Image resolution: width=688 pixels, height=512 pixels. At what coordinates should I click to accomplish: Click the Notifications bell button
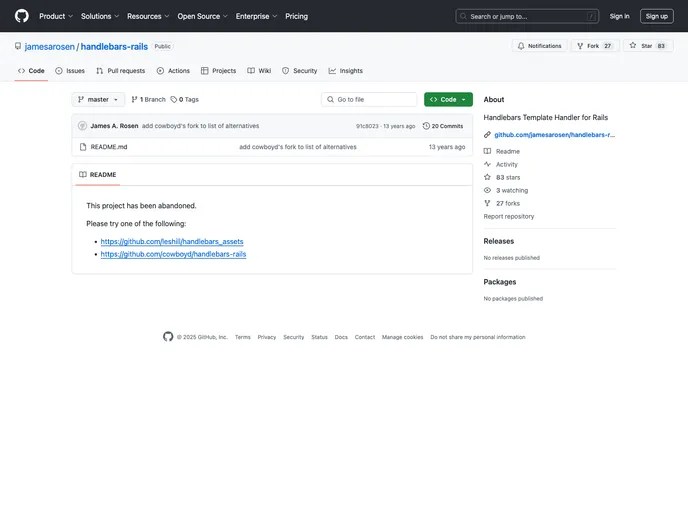coord(539,46)
